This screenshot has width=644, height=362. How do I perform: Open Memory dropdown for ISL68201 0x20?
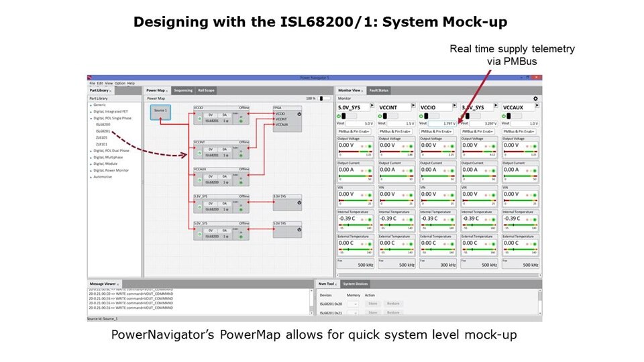tap(352, 304)
